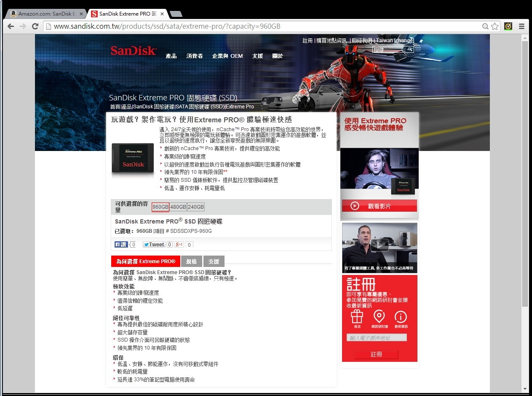Select the 240GB capacity option
The width and height of the screenshot is (532, 396).
coord(196,207)
